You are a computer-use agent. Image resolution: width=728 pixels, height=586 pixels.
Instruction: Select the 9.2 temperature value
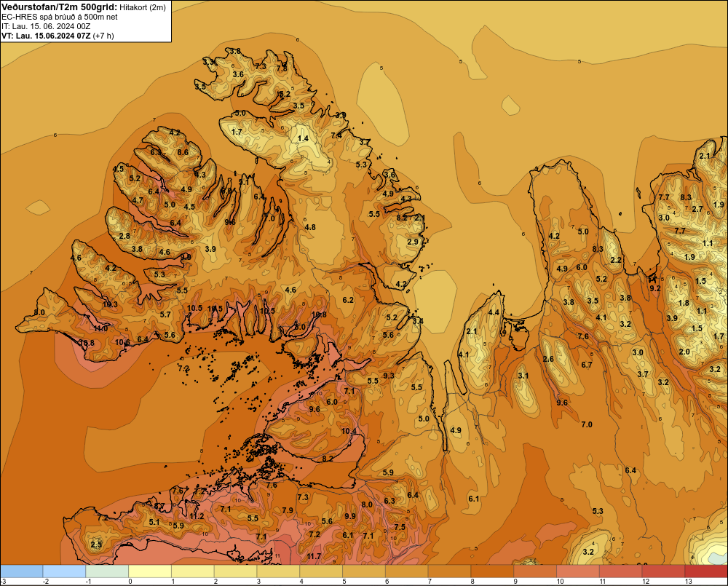pos(655,288)
